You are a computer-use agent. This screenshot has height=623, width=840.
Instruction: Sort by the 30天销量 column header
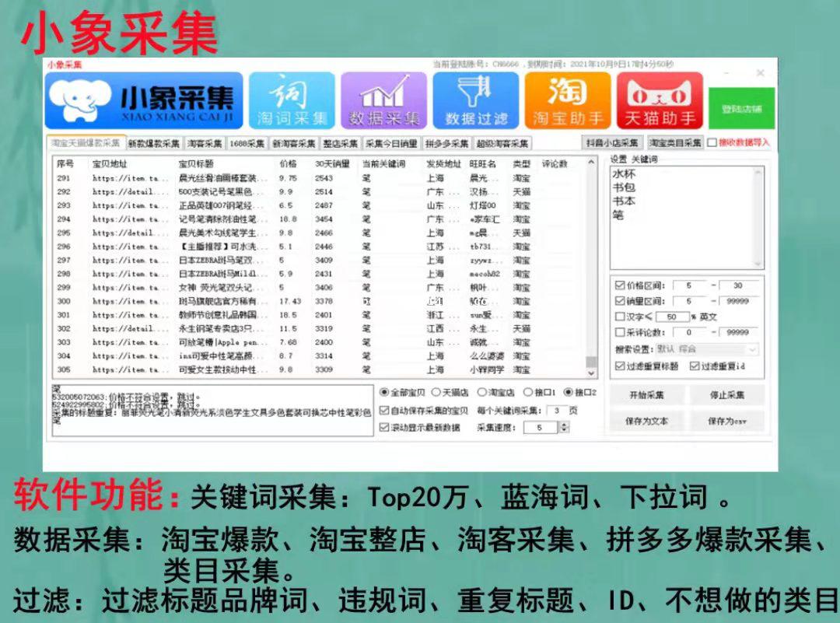[332, 163]
